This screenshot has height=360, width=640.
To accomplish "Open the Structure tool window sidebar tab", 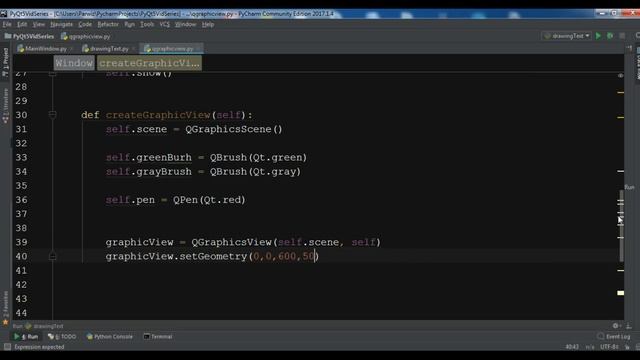I will point(5,106).
